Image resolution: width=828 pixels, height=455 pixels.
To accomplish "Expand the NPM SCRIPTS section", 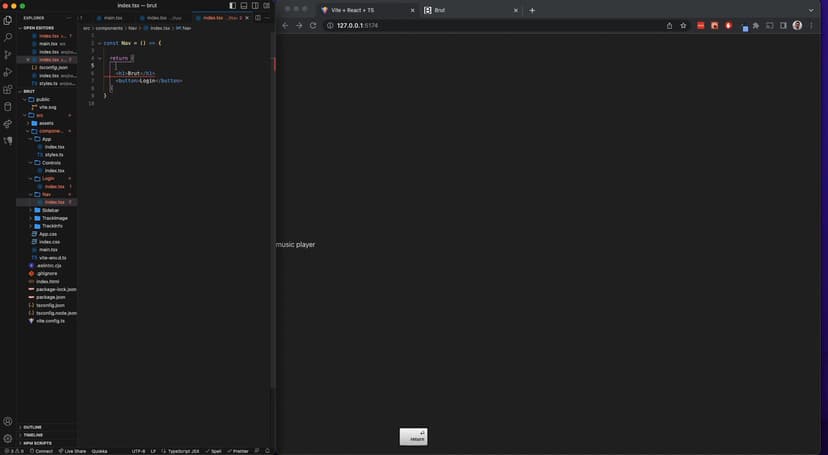I will pyautogui.click(x=36, y=443).
